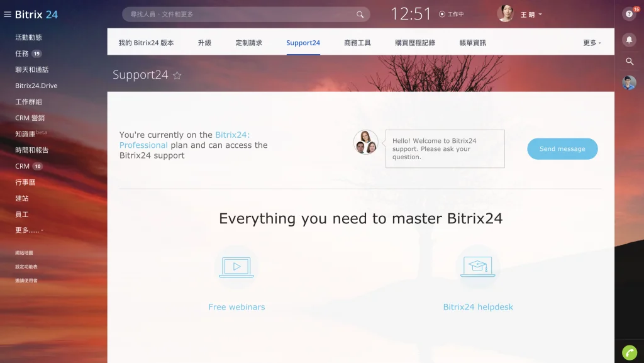Open the 更多 dropdown in the top tab bar
The width and height of the screenshot is (644, 363).
[592, 43]
